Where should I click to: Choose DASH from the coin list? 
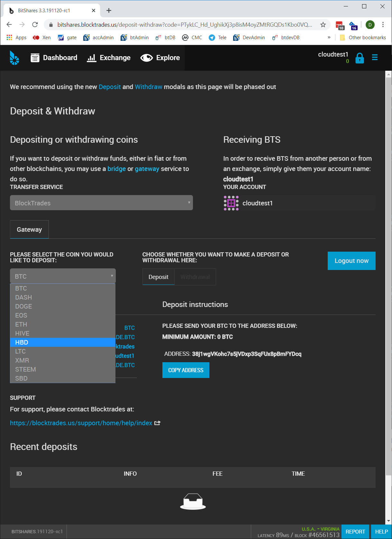coord(63,297)
